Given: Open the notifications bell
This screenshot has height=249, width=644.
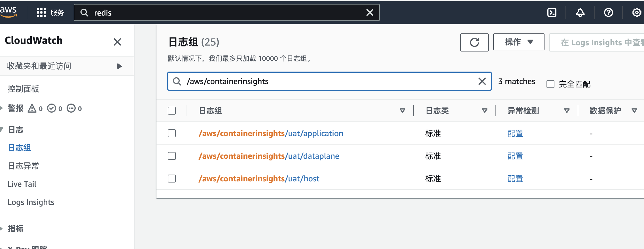Looking at the screenshot, I should [580, 12].
